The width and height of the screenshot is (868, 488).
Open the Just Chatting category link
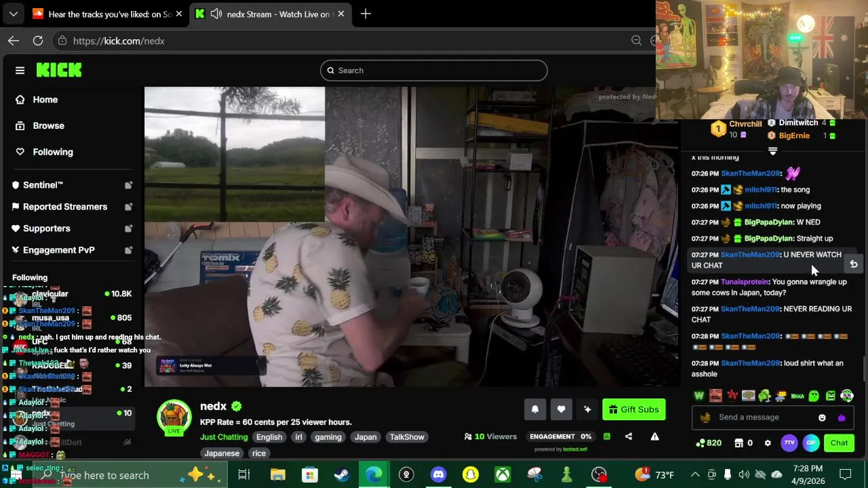point(224,437)
